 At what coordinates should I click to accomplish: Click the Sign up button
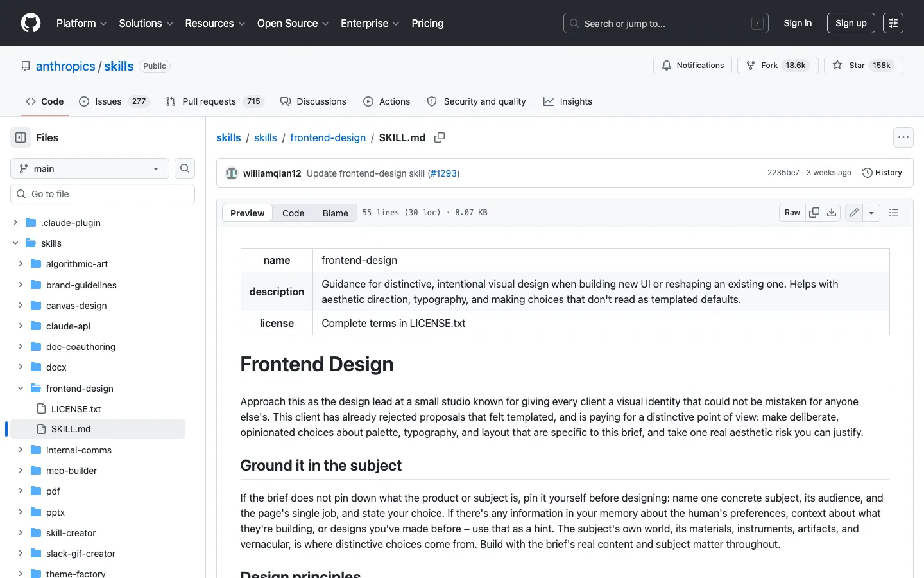tap(851, 23)
